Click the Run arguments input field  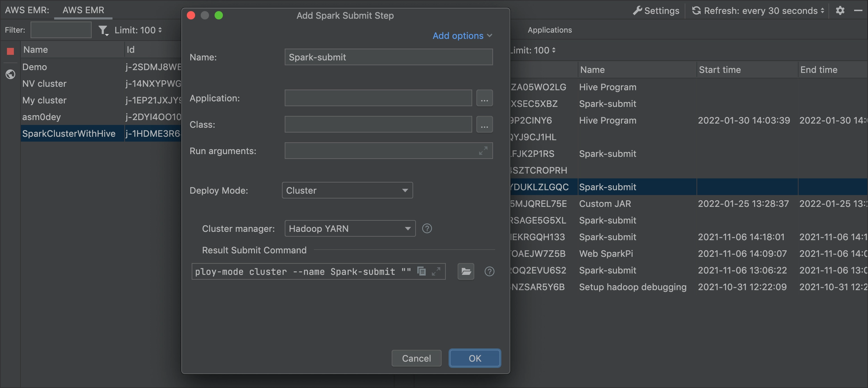[x=389, y=151]
